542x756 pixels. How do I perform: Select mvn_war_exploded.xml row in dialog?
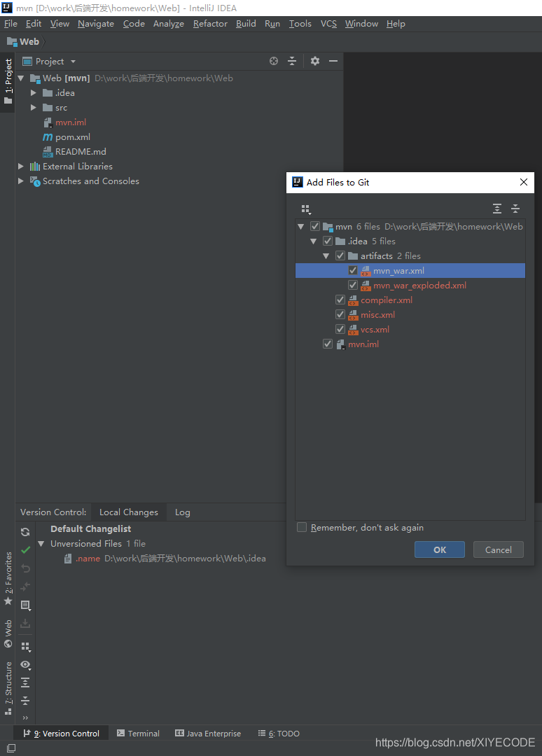tap(410, 286)
